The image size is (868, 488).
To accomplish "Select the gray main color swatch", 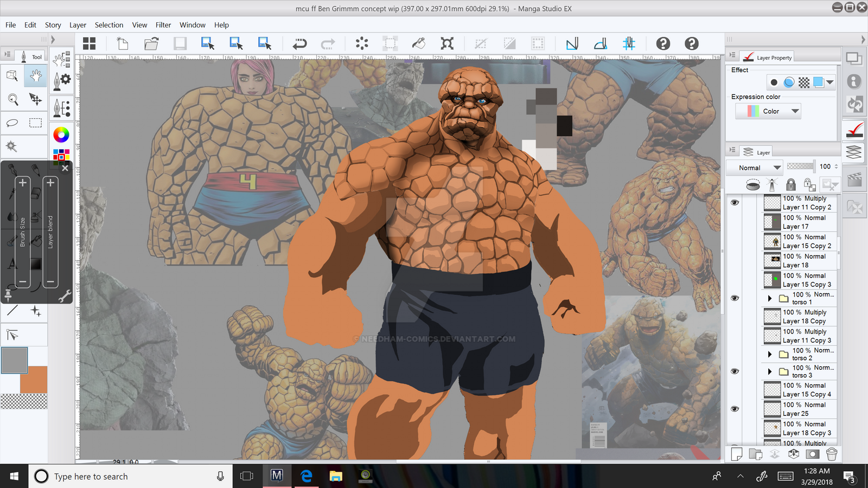I will [14, 360].
